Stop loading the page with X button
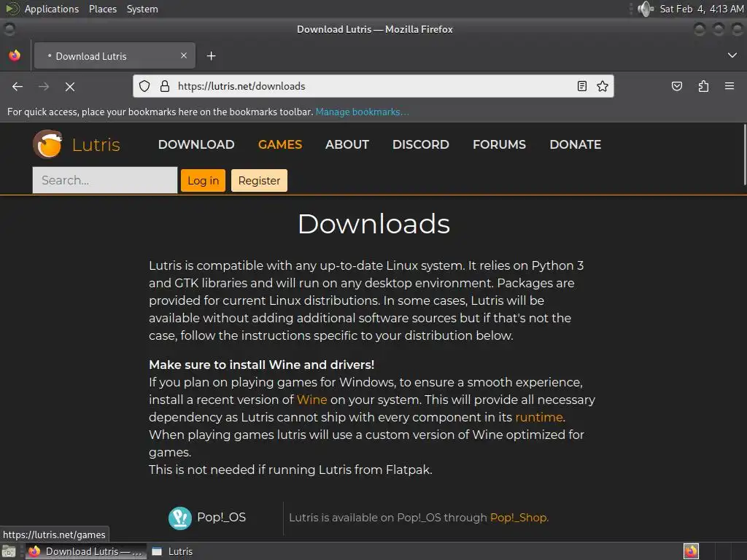The height and width of the screenshot is (560, 747). tap(70, 86)
